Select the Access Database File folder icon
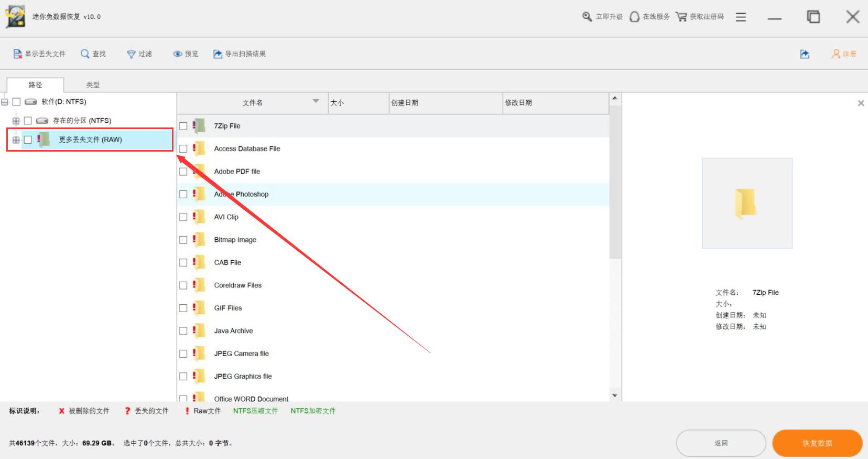868x459 pixels. [x=199, y=148]
